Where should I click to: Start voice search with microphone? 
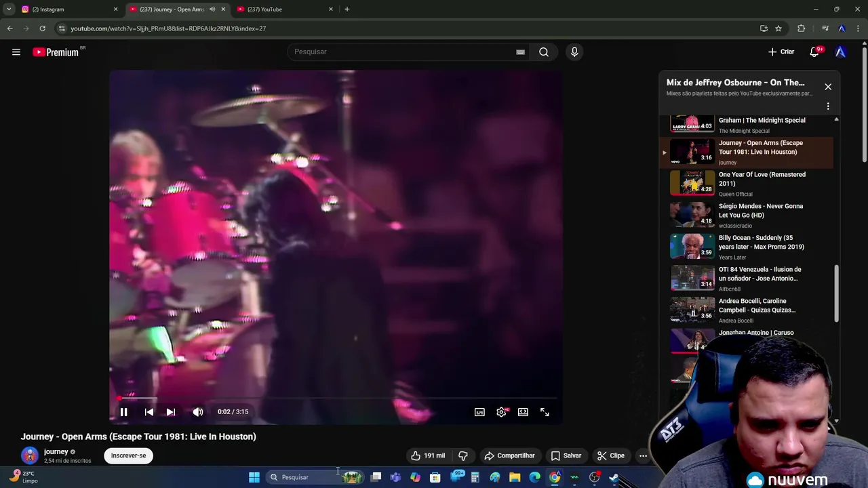pos(574,52)
